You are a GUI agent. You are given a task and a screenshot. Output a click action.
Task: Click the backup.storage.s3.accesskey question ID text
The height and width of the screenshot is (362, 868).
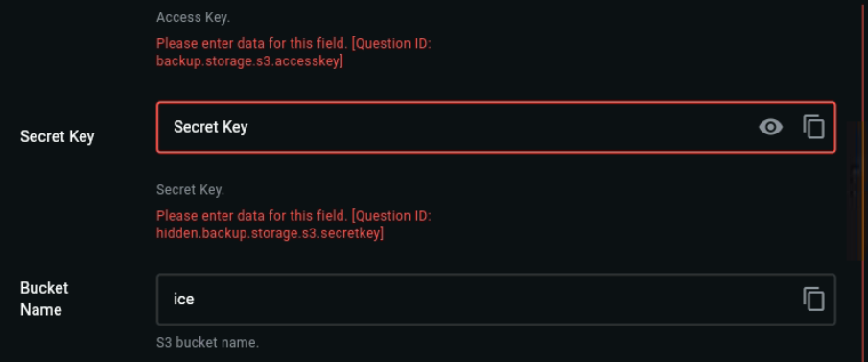coord(249,61)
